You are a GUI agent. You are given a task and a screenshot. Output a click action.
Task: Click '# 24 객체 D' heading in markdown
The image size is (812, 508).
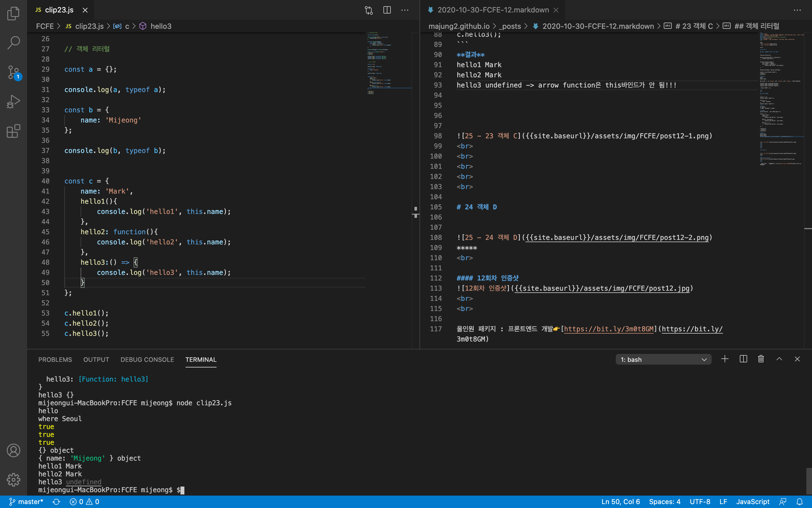[x=476, y=207]
